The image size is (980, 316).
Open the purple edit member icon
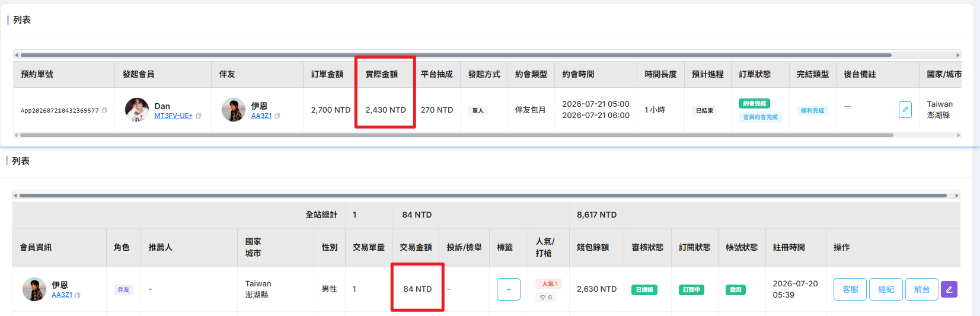(x=949, y=289)
